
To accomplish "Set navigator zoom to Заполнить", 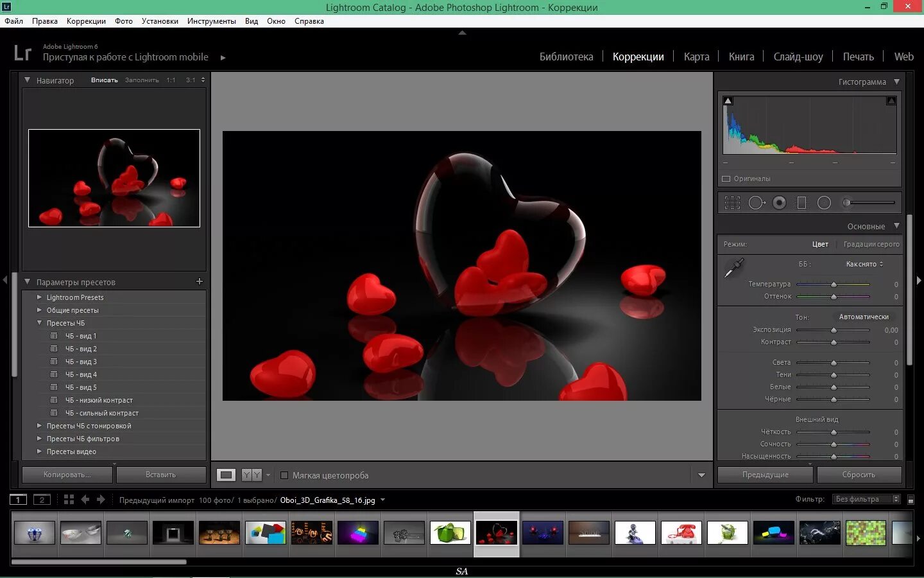I will click(x=142, y=80).
